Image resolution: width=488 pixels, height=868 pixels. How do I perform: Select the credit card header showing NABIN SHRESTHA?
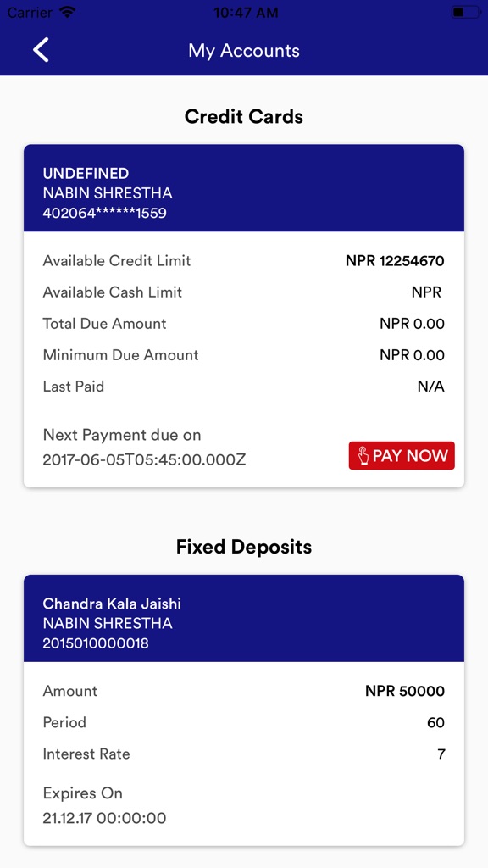pos(108,193)
